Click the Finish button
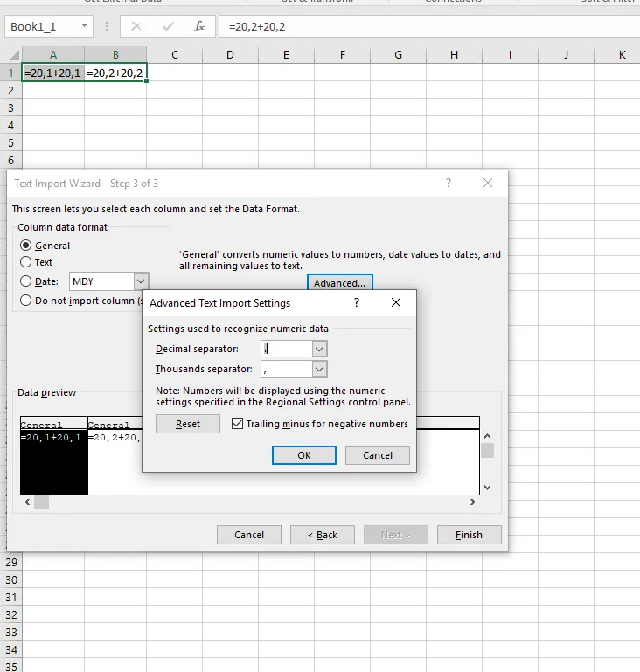The image size is (640, 672). [469, 535]
